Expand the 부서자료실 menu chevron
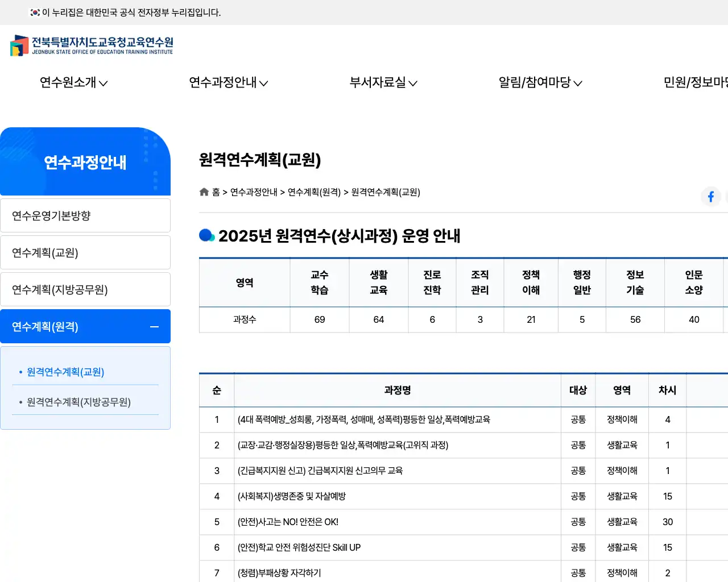Image resolution: width=728 pixels, height=582 pixels. (413, 84)
